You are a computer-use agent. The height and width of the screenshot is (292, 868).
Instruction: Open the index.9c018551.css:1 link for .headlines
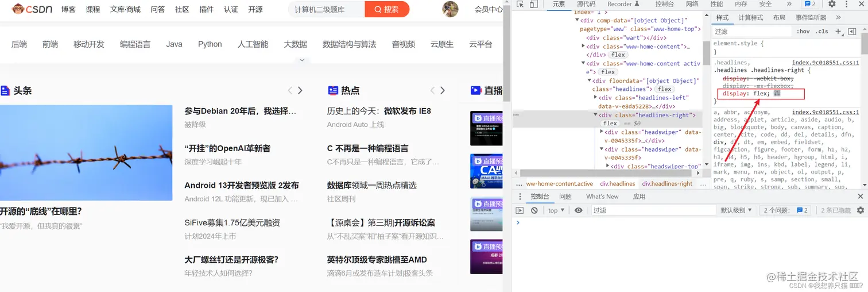pos(826,63)
